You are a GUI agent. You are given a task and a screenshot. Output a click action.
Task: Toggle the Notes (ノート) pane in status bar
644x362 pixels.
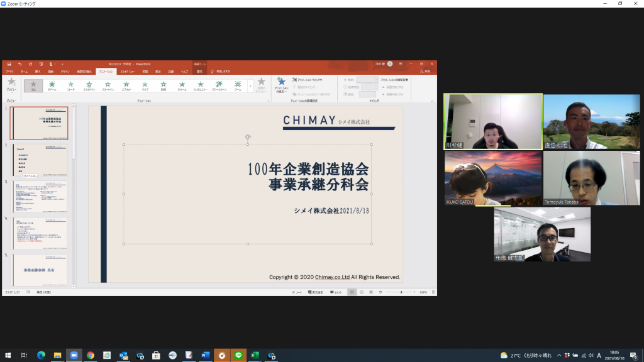297,292
